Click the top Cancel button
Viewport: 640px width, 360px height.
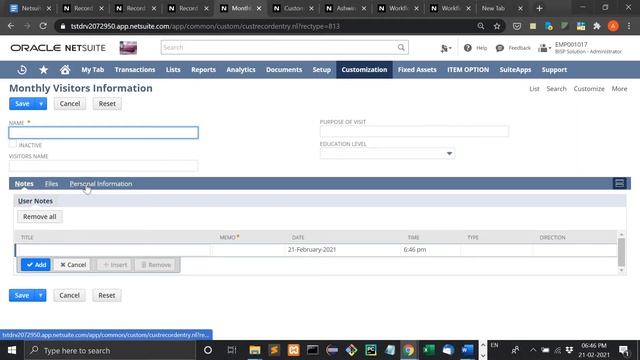coord(70,104)
